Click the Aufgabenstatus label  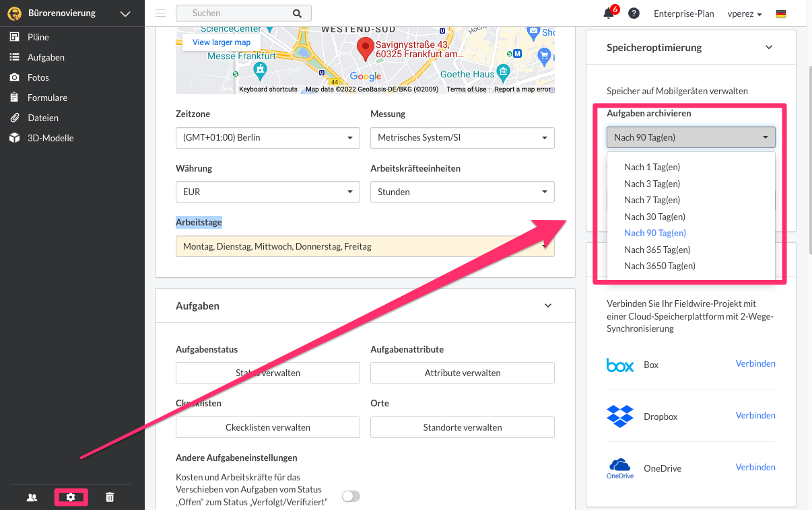[x=207, y=349]
